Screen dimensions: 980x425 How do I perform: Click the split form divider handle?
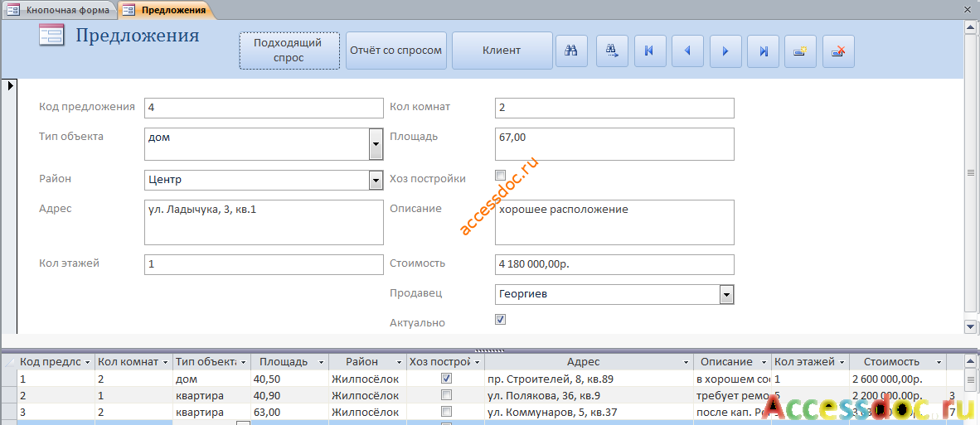pos(490,350)
